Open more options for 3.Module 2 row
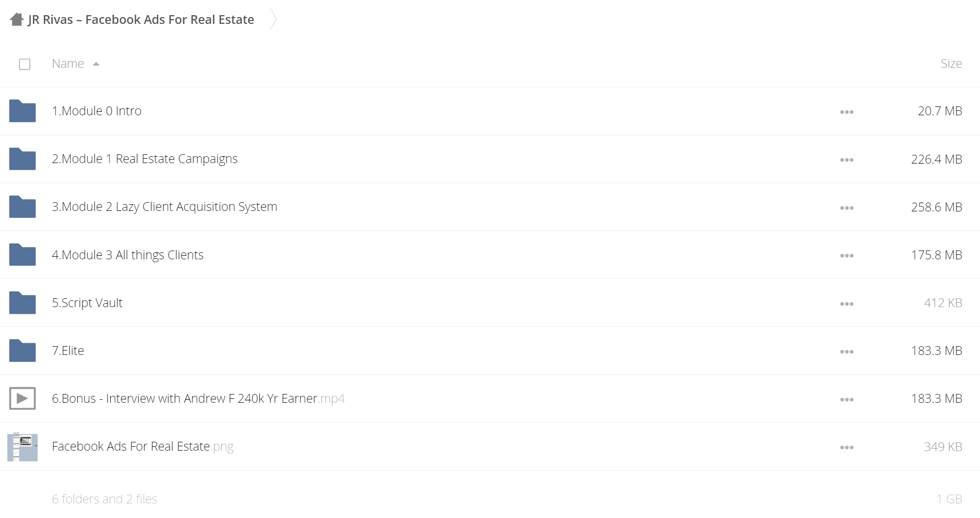980x518 pixels. [x=847, y=207]
